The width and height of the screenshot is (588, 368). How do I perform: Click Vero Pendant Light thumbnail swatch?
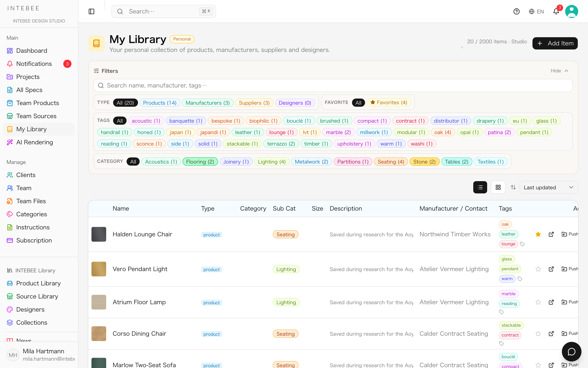point(99,269)
